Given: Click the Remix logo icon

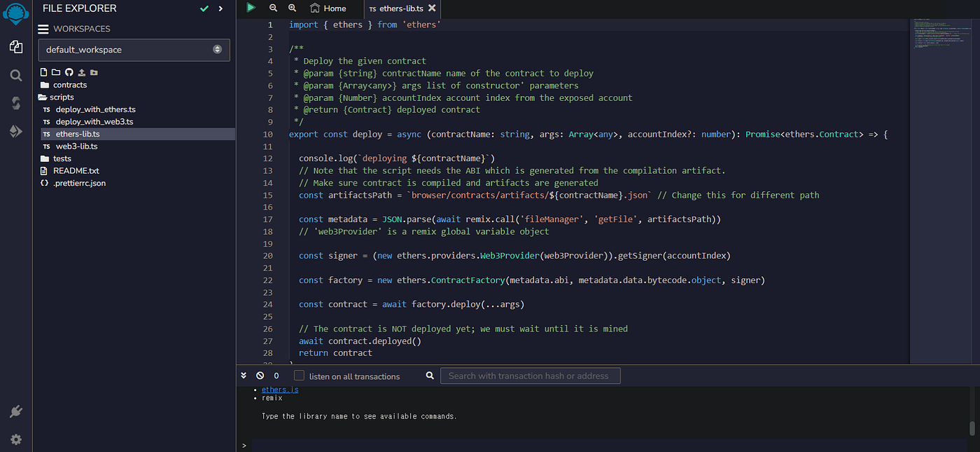Looking at the screenshot, I should point(15,12).
